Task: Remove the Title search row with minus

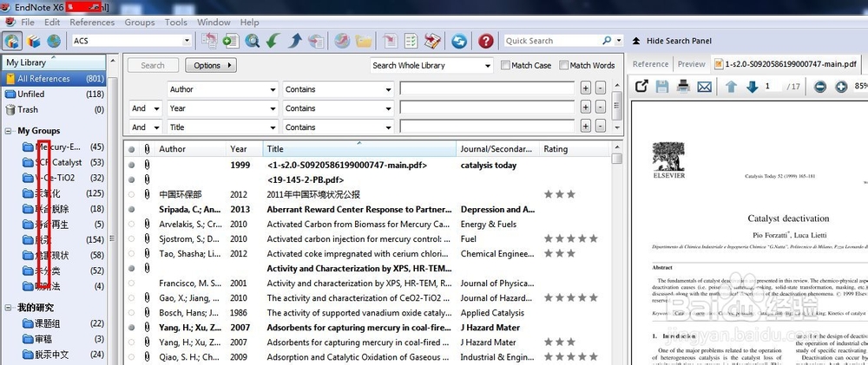Action: (x=601, y=127)
